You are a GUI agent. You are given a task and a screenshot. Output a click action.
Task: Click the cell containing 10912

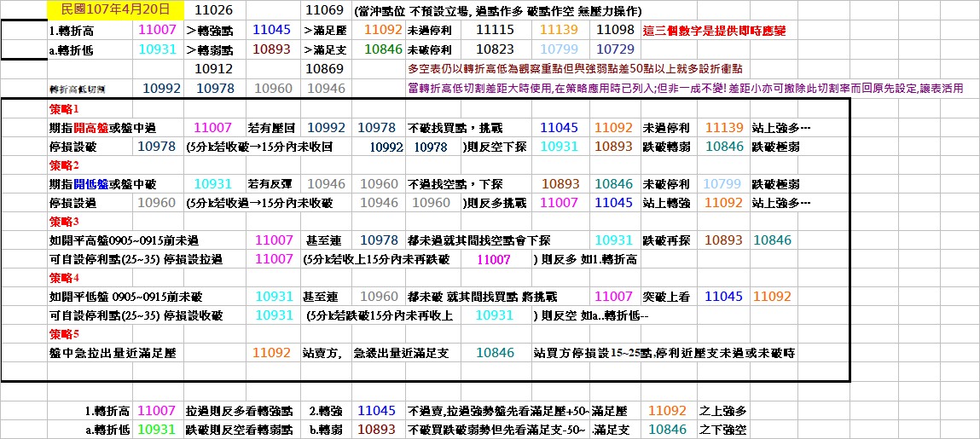[214, 69]
